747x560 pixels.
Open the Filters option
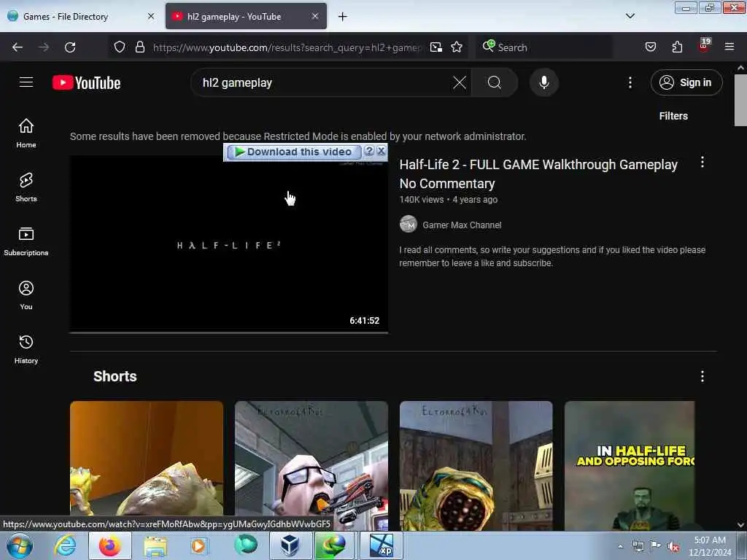(673, 116)
